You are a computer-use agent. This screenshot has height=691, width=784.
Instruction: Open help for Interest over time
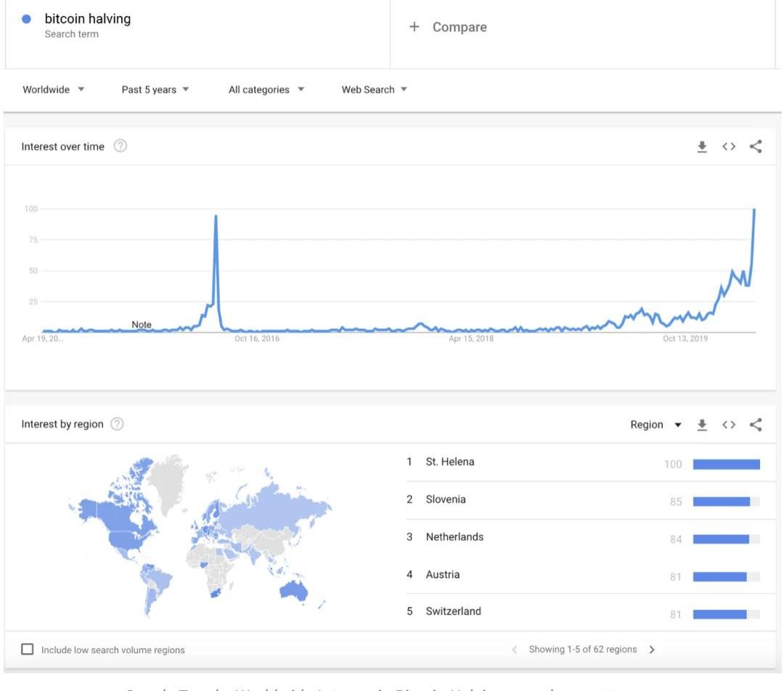click(x=121, y=146)
